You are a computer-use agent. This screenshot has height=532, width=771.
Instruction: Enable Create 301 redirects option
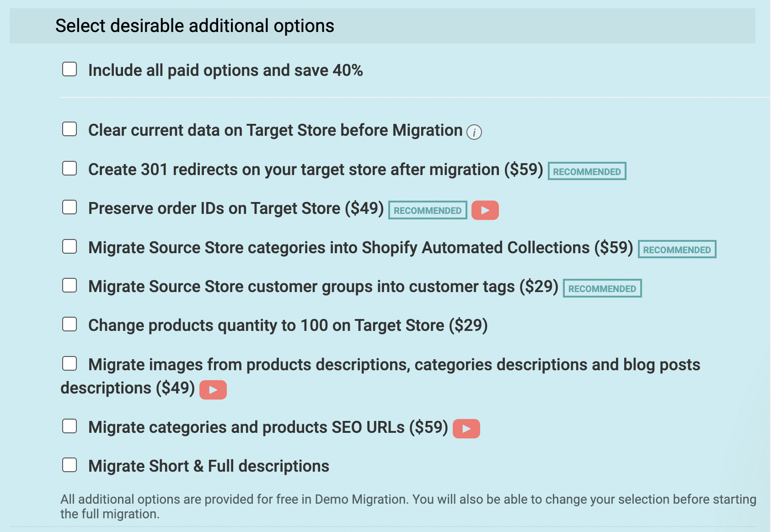tap(69, 168)
